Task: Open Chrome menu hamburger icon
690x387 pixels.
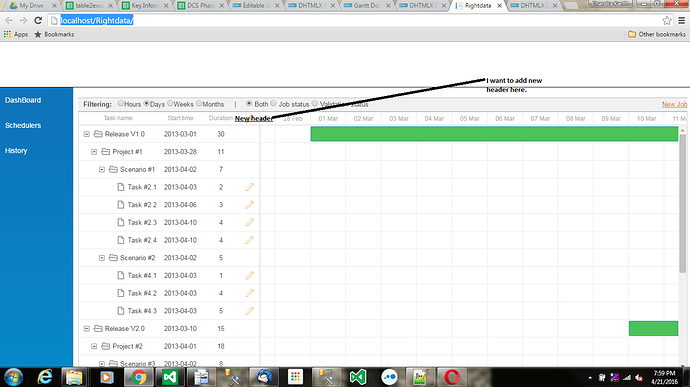Action: click(x=681, y=20)
